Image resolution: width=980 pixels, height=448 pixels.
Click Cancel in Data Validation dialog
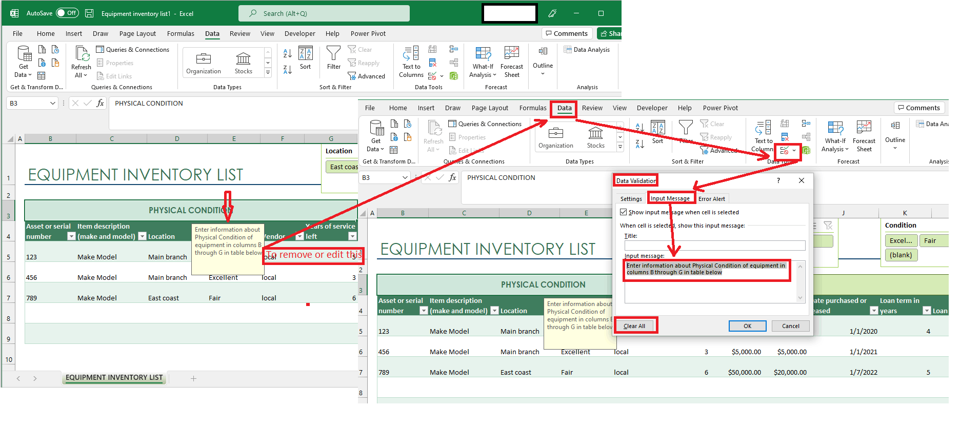point(791,326)
